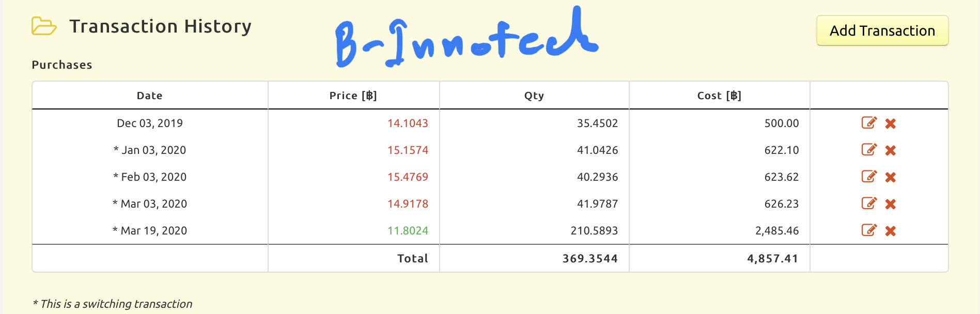Edit the Feb 03, 2020 transaction
This screenshot has width=980, height=314.
tap(869, 177)
